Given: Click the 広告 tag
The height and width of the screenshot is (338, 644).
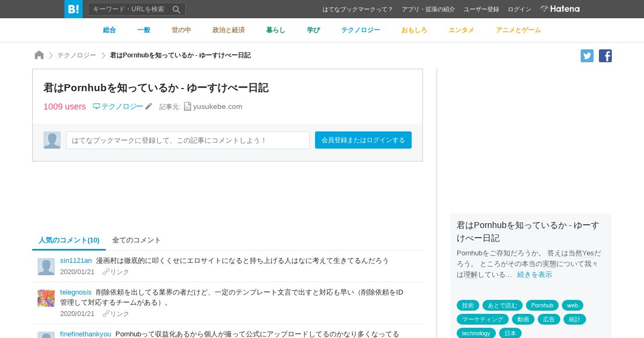Looking at the screenshot, I should point(549,319).
